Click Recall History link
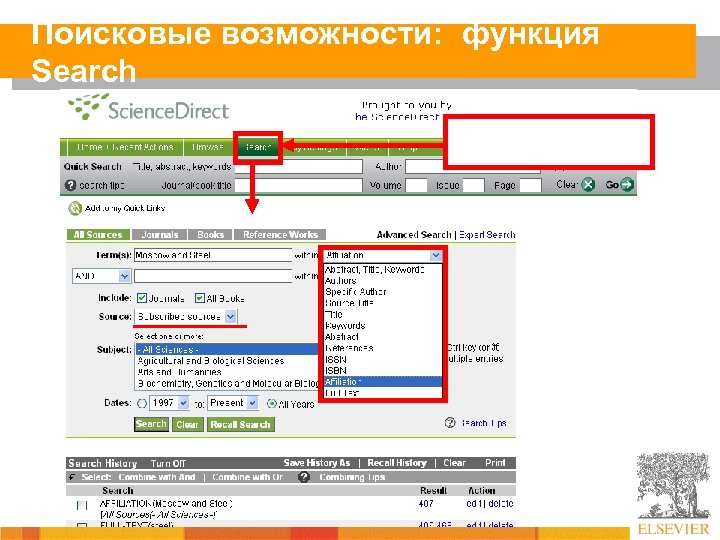 pyautogui.click(x=397, y=463)
